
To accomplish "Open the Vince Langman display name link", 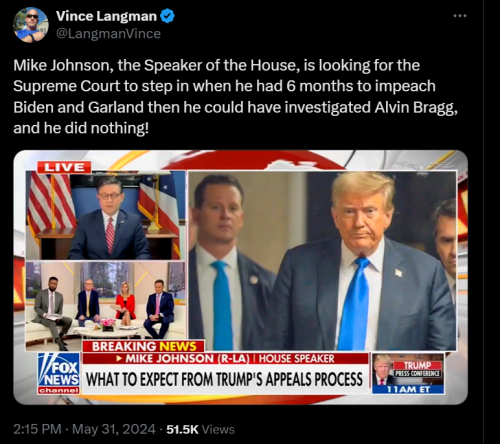I will coord(106,16).
